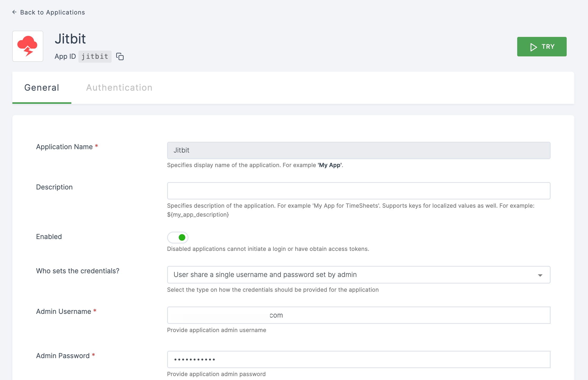Viewport: 588px width, 380px height.
Task: Click 'Provide application admin password' hint
Action: click(216, 374)
